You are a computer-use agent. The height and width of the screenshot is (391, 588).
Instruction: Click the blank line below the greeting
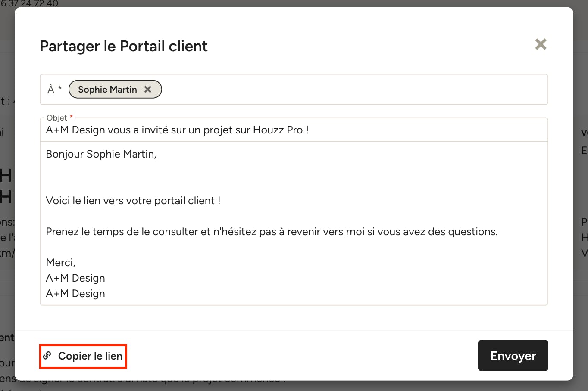(x=294, y=177)
